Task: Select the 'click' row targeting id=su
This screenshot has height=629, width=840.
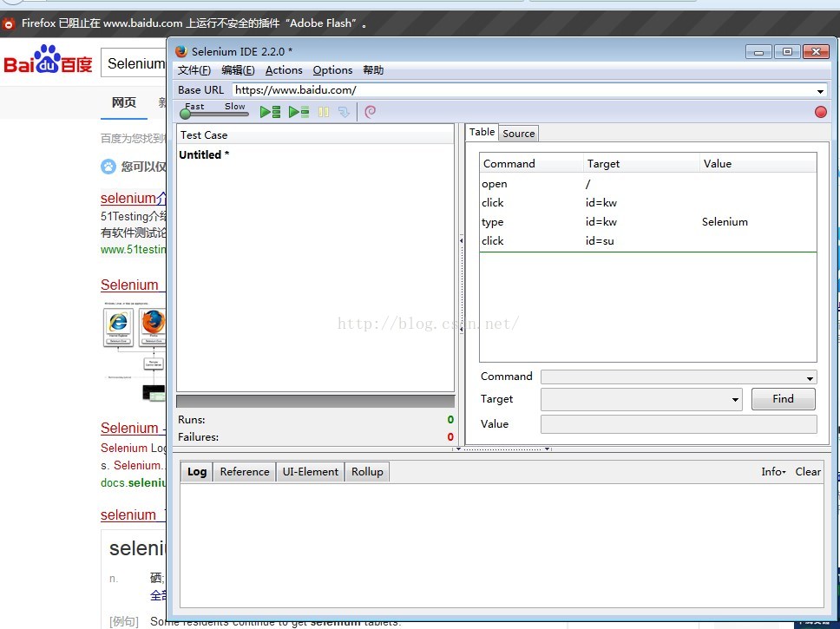Action: pyautogui.click(x=647, y=241)
